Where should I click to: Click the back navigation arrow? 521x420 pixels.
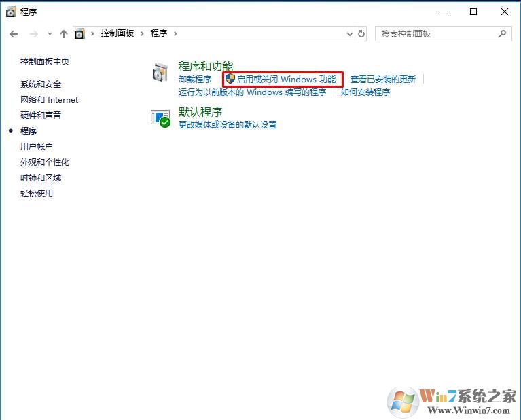(14, 33)
